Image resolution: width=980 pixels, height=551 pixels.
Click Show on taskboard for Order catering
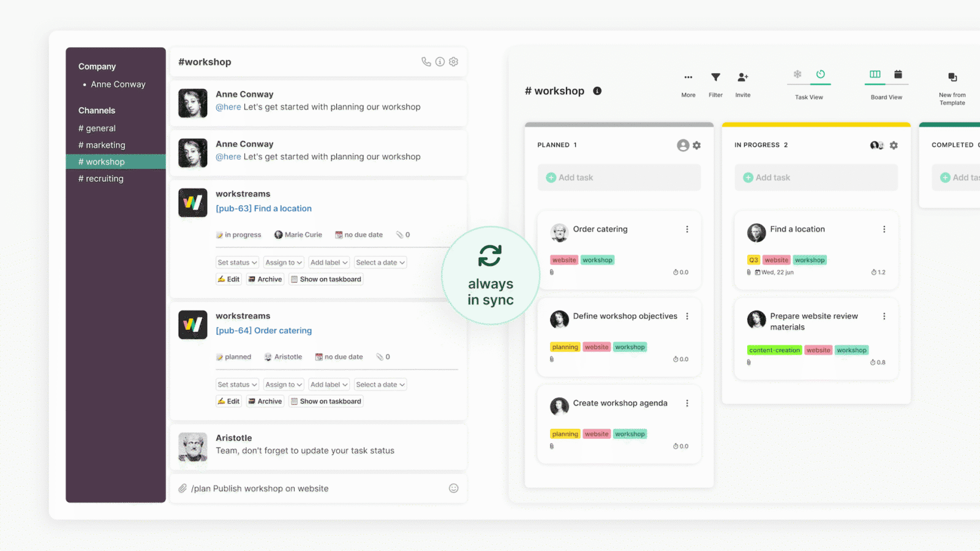326,402
